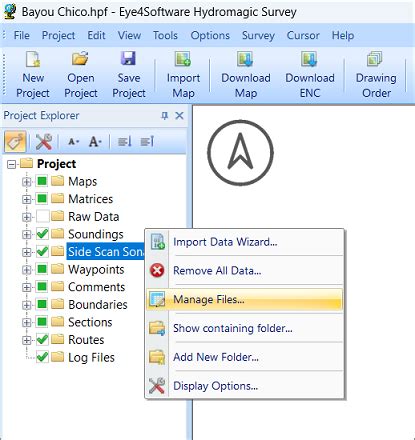The height and width of the screenshot is (440, 415).
Task: Click the Save Project floppy disk icon
Action: pyautogui.click(x=128, y=59)
